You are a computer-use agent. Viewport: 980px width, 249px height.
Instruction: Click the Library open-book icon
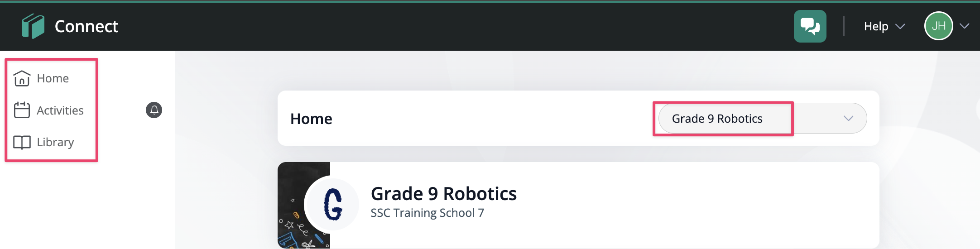click(x=22, y=142)
